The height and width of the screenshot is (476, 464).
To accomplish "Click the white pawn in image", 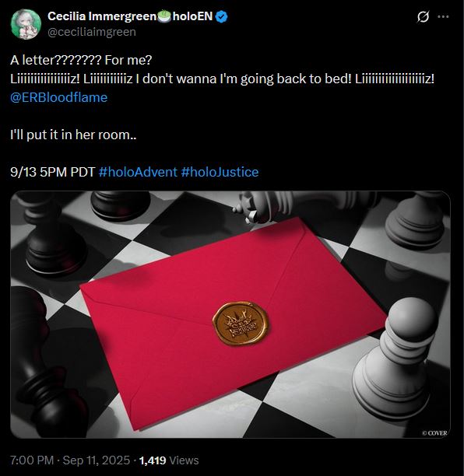I will click(395, 357).
